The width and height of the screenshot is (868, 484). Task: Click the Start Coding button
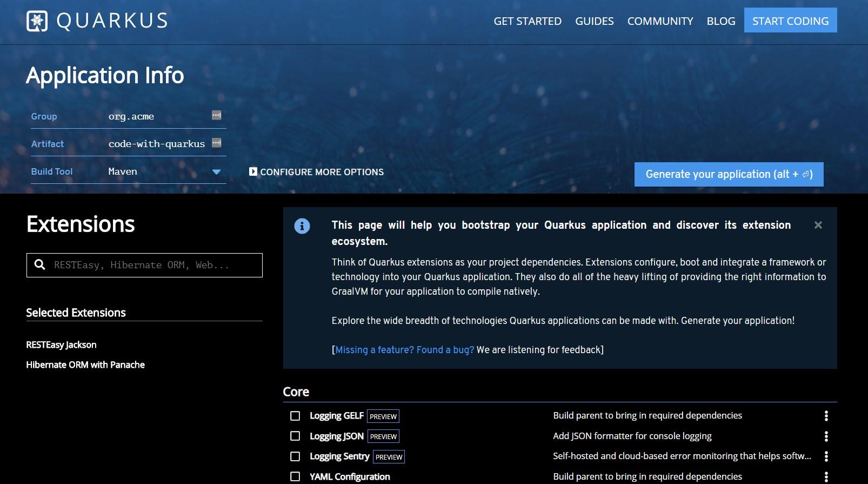coord(790,21)
